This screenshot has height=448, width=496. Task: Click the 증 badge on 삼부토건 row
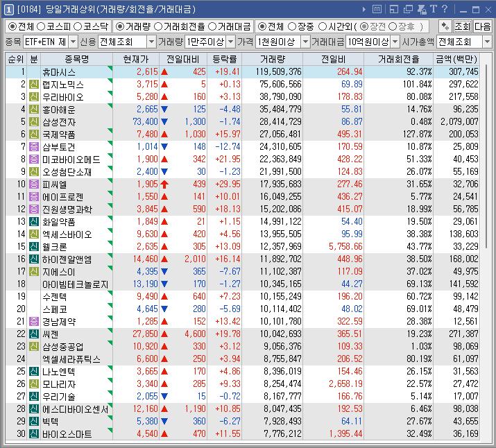click(33, 147)
